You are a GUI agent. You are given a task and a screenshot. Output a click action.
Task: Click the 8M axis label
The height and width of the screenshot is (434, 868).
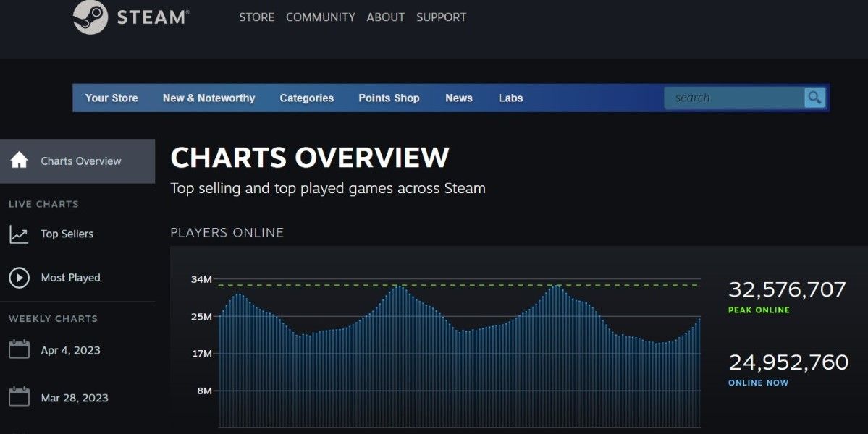[x=204, y=391]
